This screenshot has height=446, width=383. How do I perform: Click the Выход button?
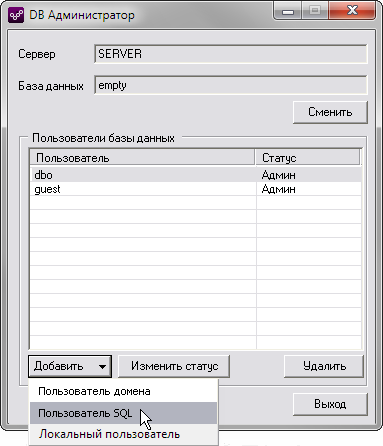(330, 404)
